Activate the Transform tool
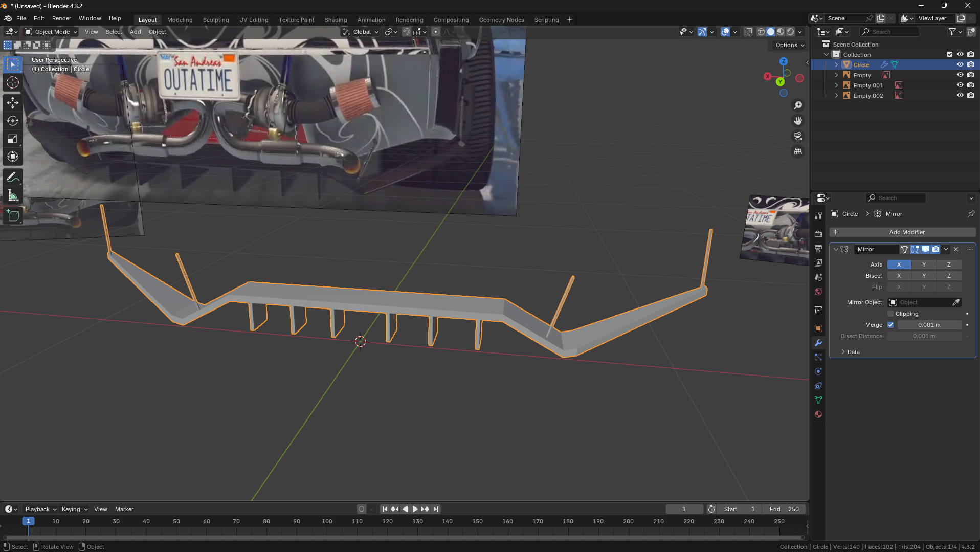The image size is (980, 552). pos(13,157)
